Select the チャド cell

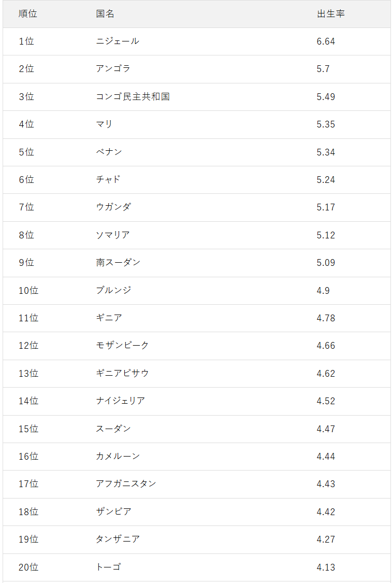108,180
